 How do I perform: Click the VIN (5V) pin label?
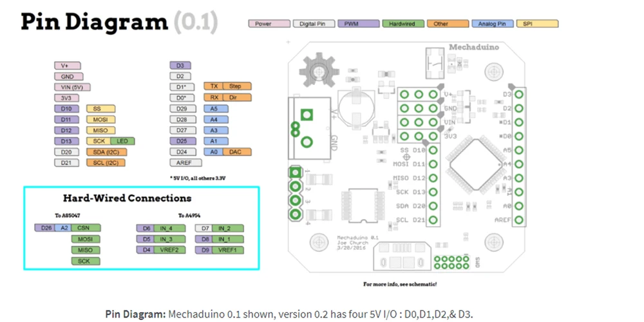coord(72,87)
